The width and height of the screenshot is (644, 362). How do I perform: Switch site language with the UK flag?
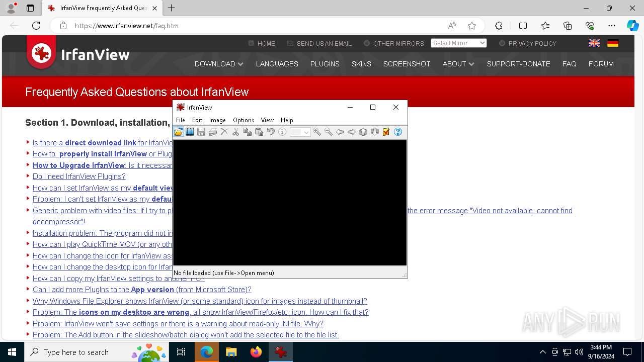pos(594,43)
